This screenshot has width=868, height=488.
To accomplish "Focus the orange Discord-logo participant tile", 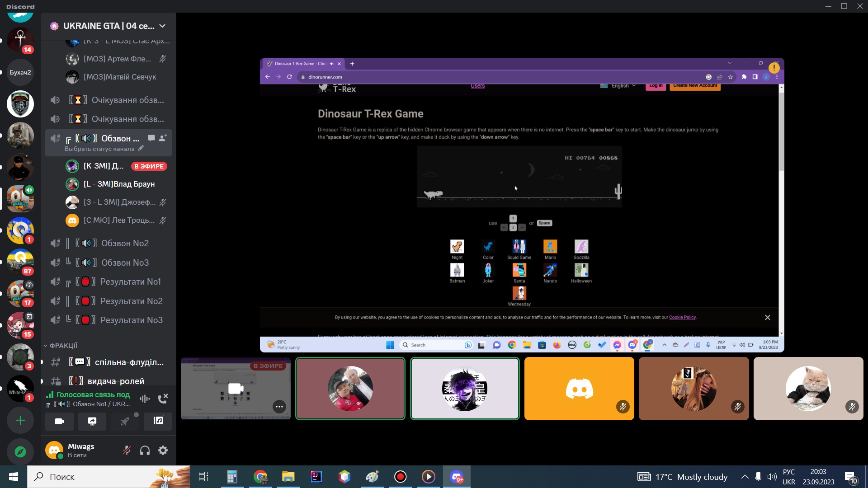I will coord(579,389).
